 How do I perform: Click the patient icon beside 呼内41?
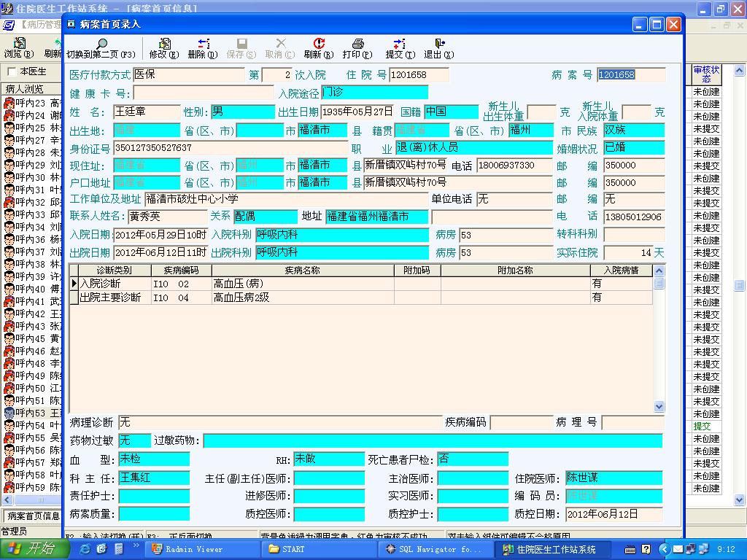(9, 301)
